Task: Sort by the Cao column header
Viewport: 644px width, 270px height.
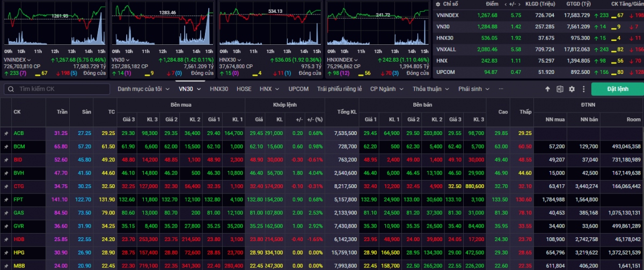Action: pos(503,112)
